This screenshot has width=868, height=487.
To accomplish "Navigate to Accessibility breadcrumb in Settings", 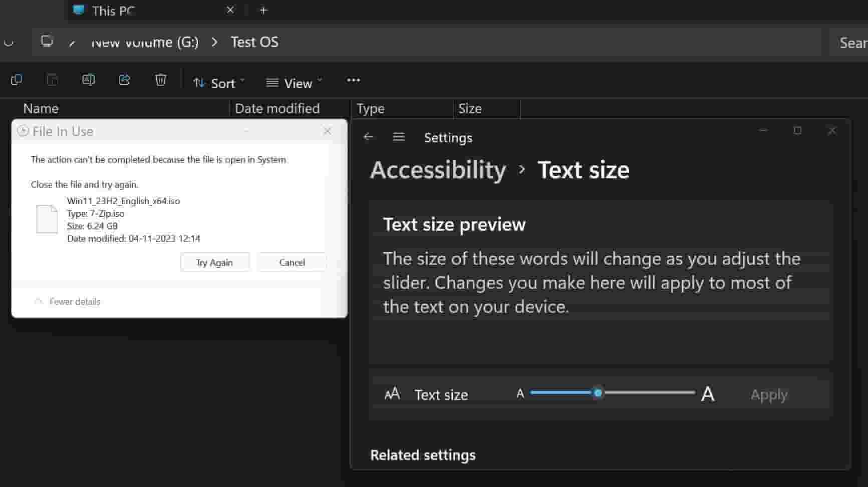I will coord(438,170).
